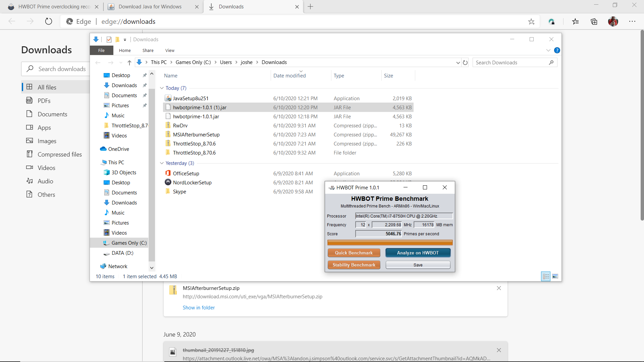This screenshot has width=644, height=362.
Task: Click File Explorer Up arrow icon
Action: 129,62
